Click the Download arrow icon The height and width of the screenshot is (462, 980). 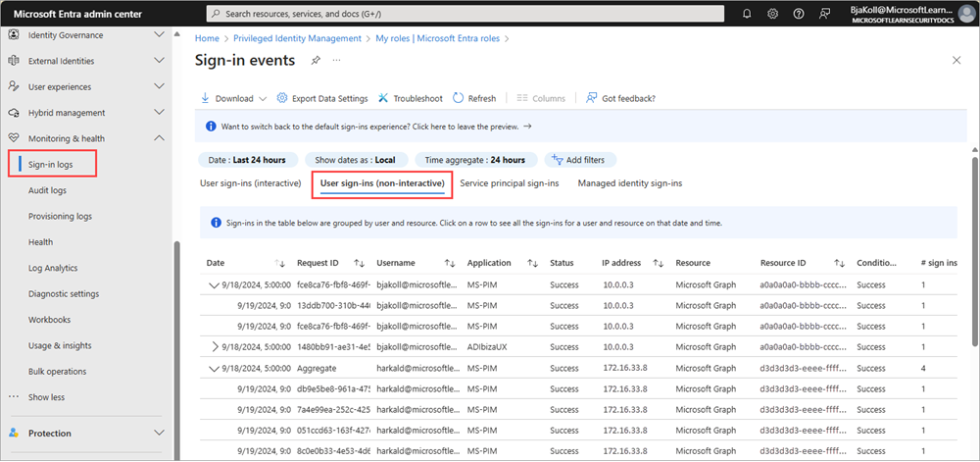[x=205, y=98]
